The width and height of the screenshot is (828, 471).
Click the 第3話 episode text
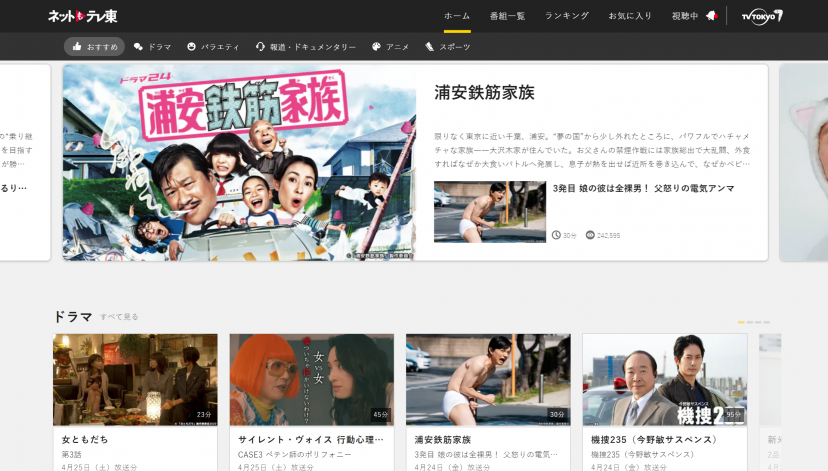coord(71,454)
